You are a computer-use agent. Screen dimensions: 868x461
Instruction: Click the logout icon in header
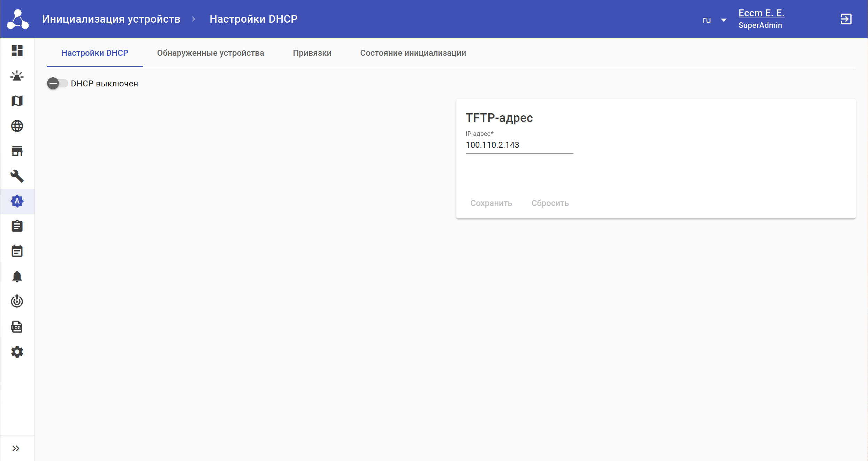tap(846, 19)
